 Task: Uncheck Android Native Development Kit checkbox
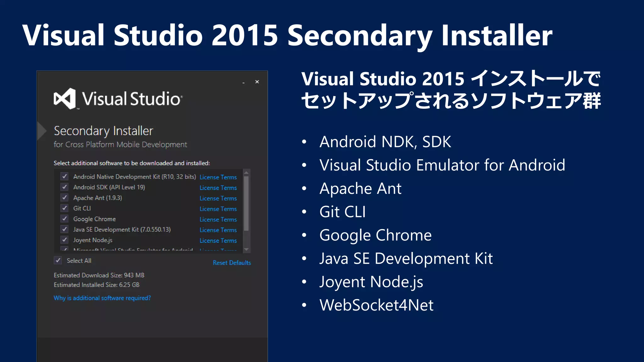(x=64, y=176)
